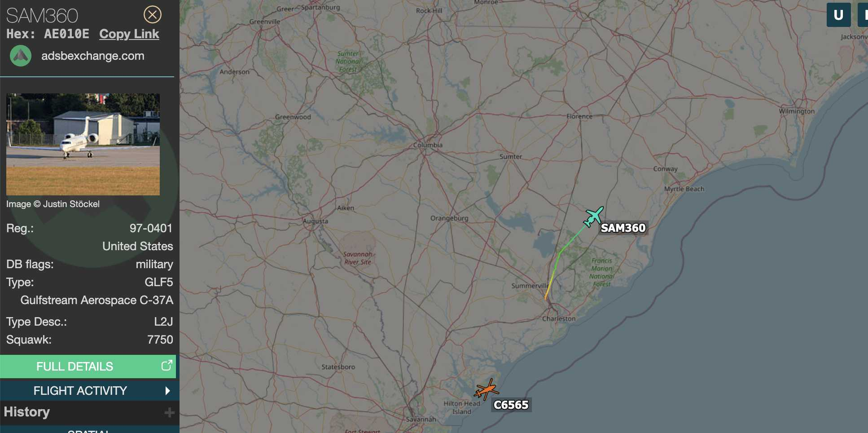The image size is (868, 433).
Task: Copy Link for this aircraft
Action: tap(129, 34)
